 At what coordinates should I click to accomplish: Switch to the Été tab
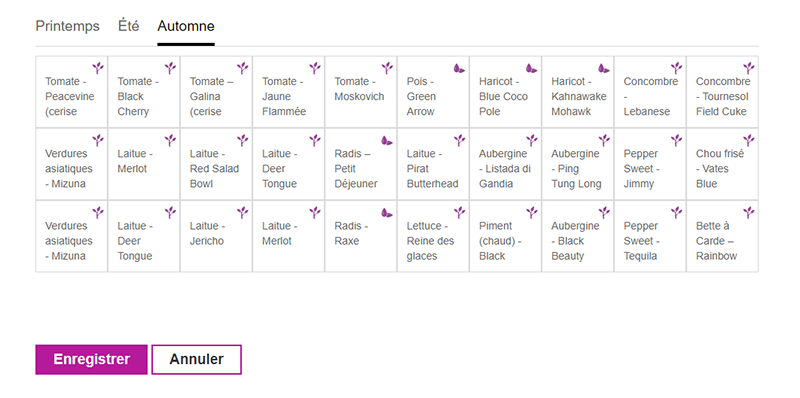[x=129, y=26]
